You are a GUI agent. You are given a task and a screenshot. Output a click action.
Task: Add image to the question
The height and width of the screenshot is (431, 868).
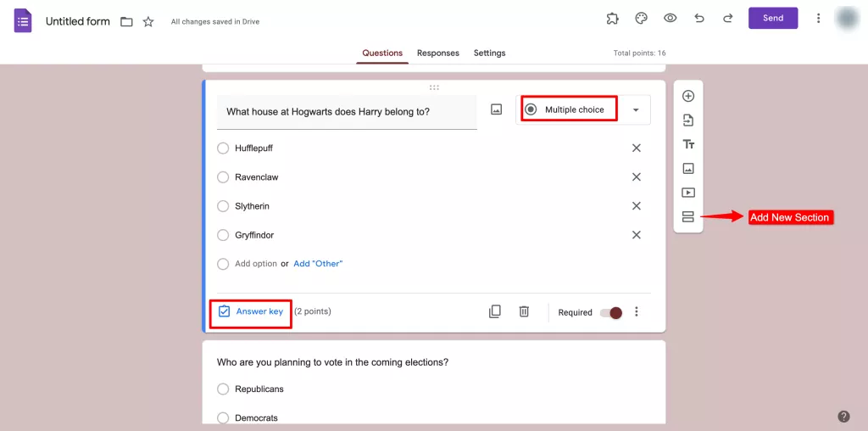[x=497, y=109]
